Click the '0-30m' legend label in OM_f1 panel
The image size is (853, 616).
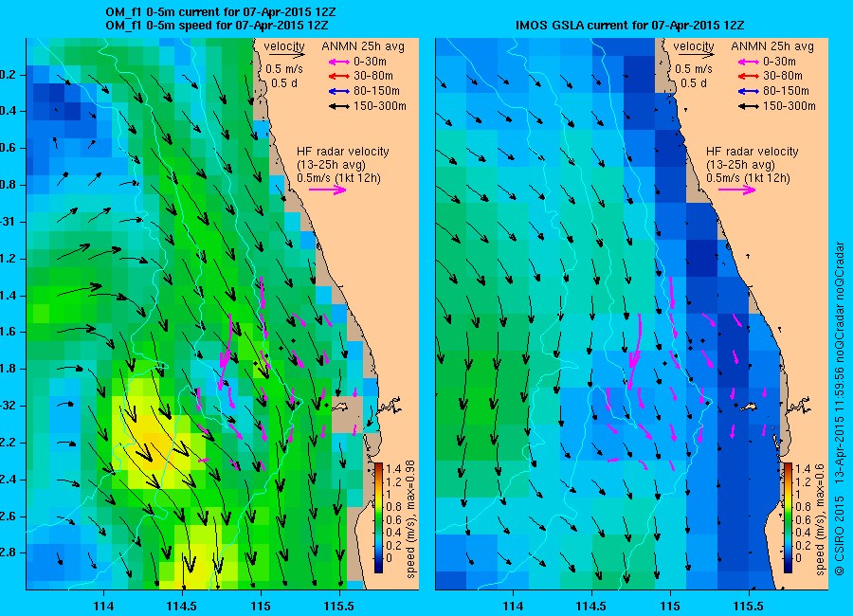click(370, 62)
